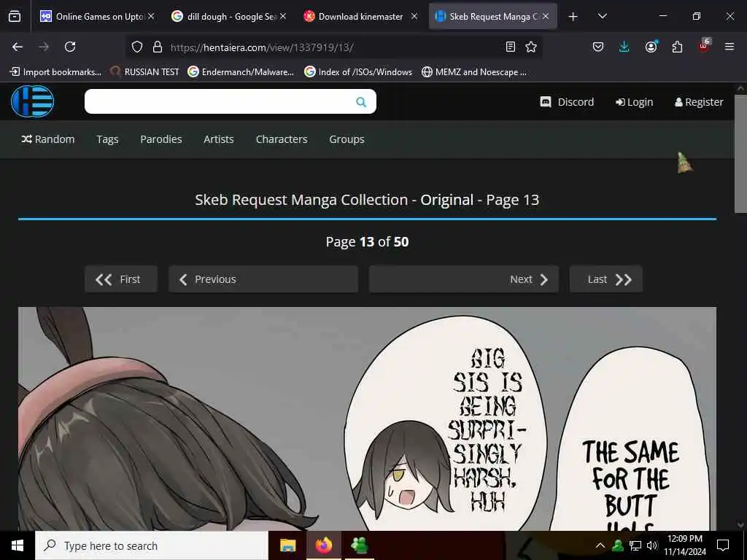Go to the Previous page
The height and width of the screenshot is (560, 747).
click(x=263, y=279)
